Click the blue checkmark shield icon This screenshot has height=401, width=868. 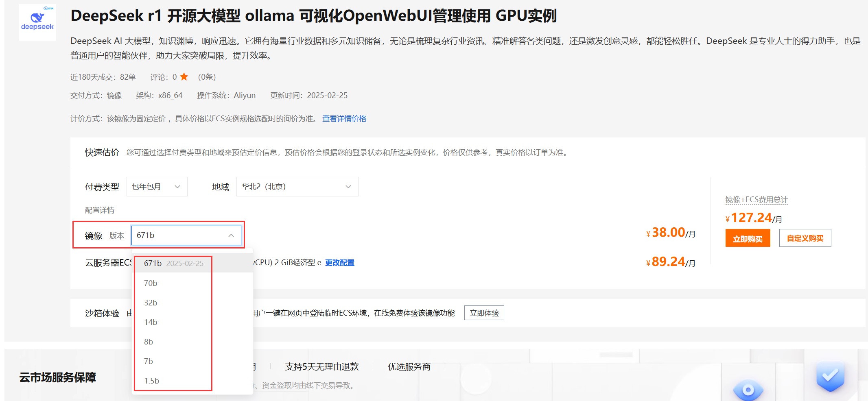pos(831,376)
